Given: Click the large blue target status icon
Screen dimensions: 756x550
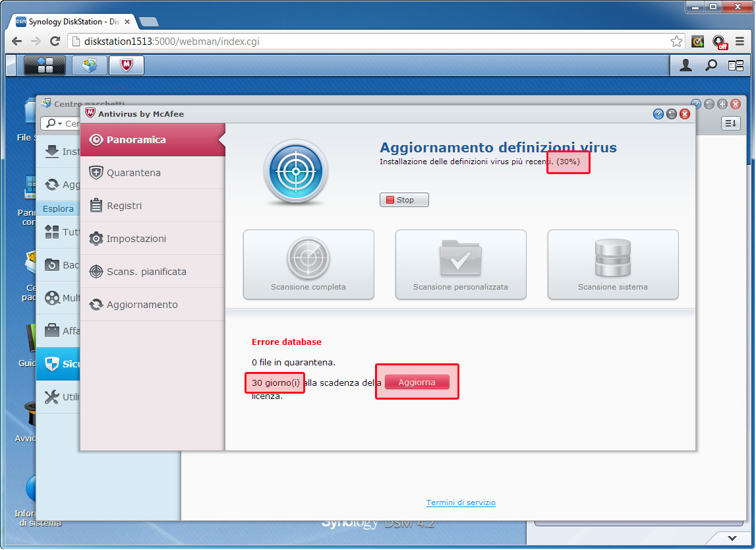Looking at the screenshot, I should [x=295, y=171].
